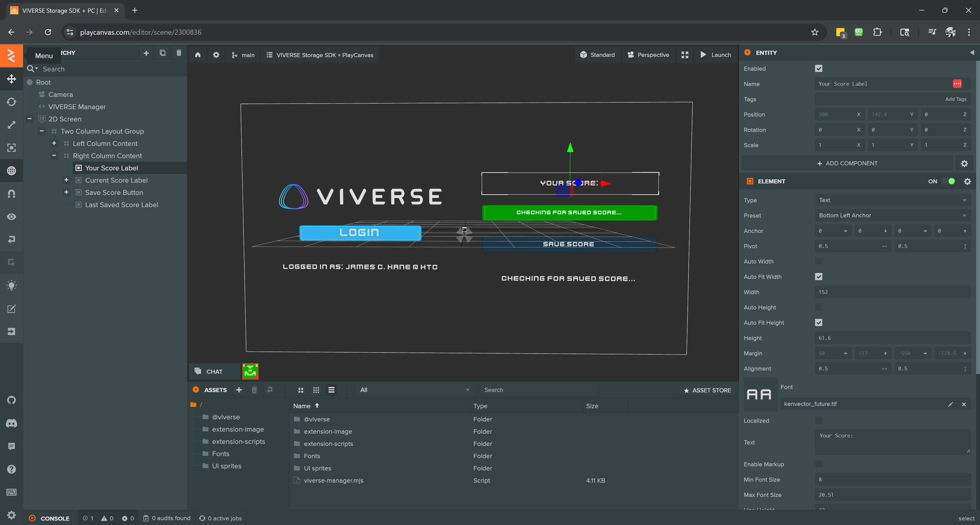Viewport: 980px width, 525px height.
Task: Select the Scale gizmo tool
Action: (11, 125)
